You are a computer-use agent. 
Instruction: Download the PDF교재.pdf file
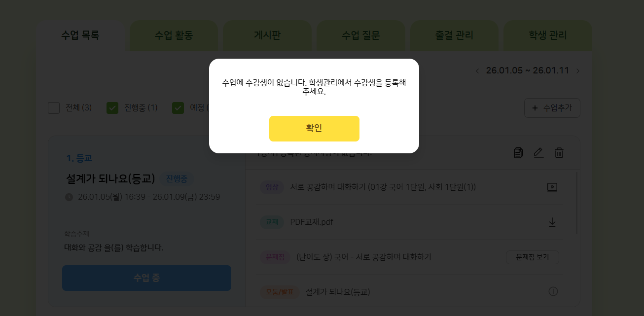[552, 222]
